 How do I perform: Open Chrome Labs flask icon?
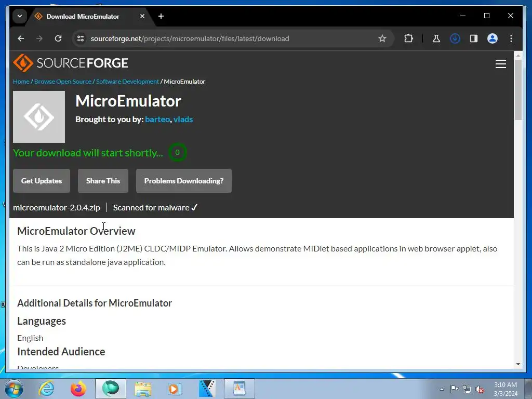point(436,38)
